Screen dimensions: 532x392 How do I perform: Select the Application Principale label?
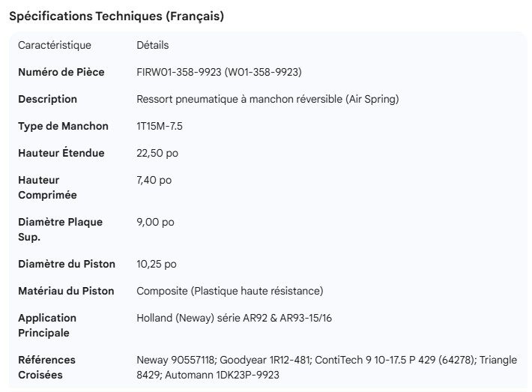(x=47, y=325)
